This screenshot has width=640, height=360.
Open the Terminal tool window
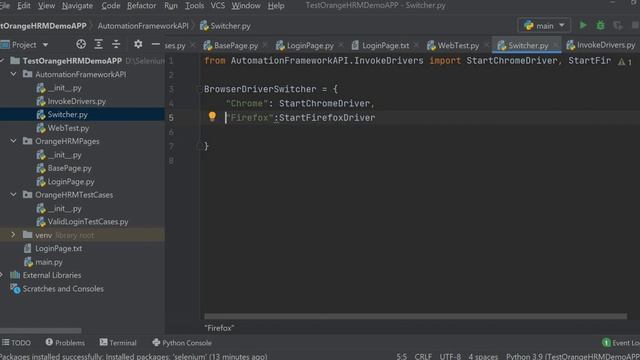[x=118, y=342]
